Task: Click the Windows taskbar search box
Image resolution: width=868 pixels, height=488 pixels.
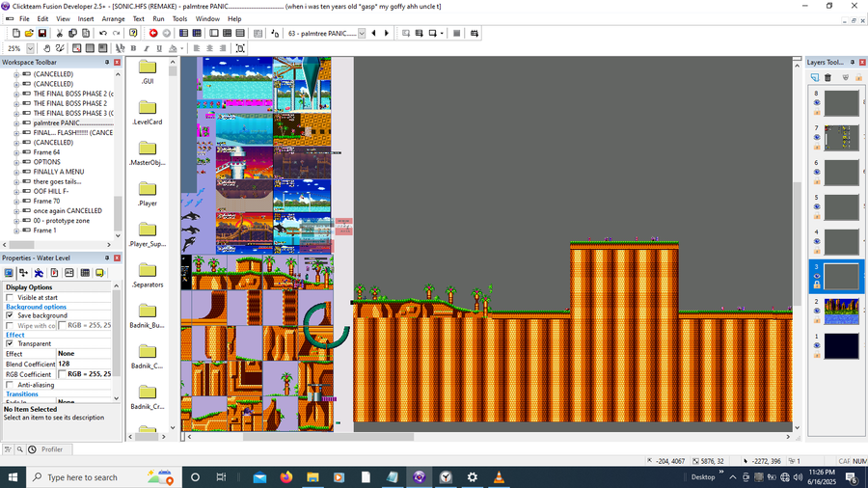Action: 103,477
